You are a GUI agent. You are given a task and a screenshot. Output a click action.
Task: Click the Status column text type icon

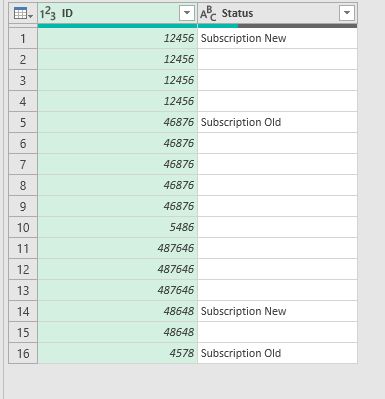tap(208, 14)
